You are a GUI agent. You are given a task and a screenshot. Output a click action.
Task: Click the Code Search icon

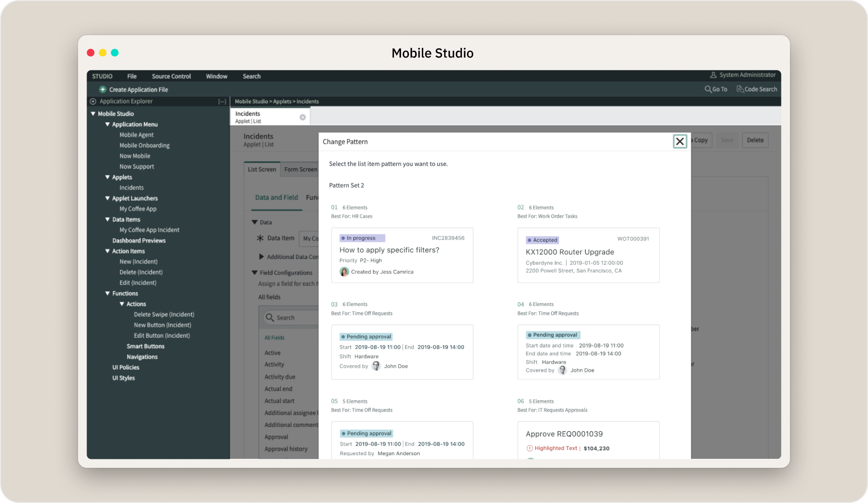point(740,89)
